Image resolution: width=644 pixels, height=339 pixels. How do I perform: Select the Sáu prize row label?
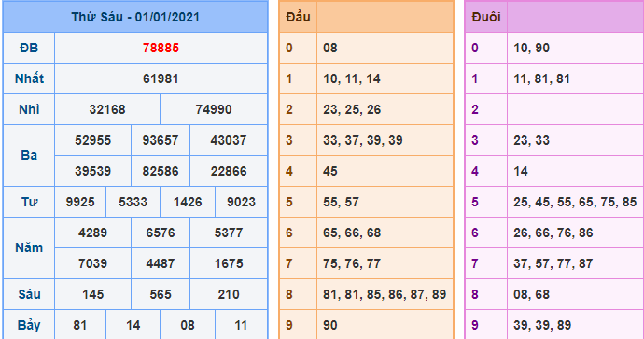click(x=29, y=294)
